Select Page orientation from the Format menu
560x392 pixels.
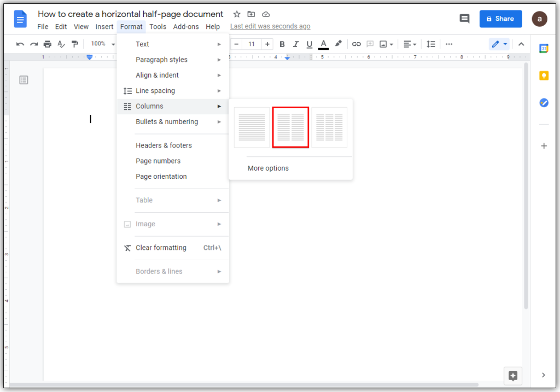(161, 176)
